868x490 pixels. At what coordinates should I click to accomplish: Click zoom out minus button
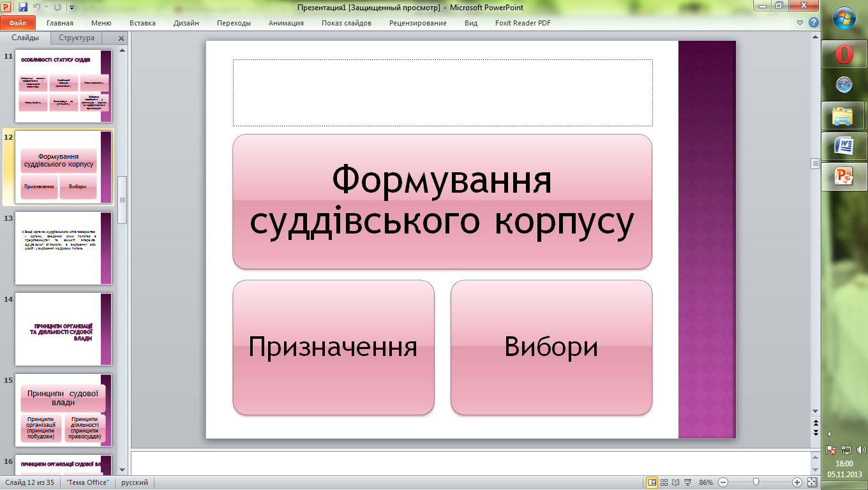click(722, 482)
